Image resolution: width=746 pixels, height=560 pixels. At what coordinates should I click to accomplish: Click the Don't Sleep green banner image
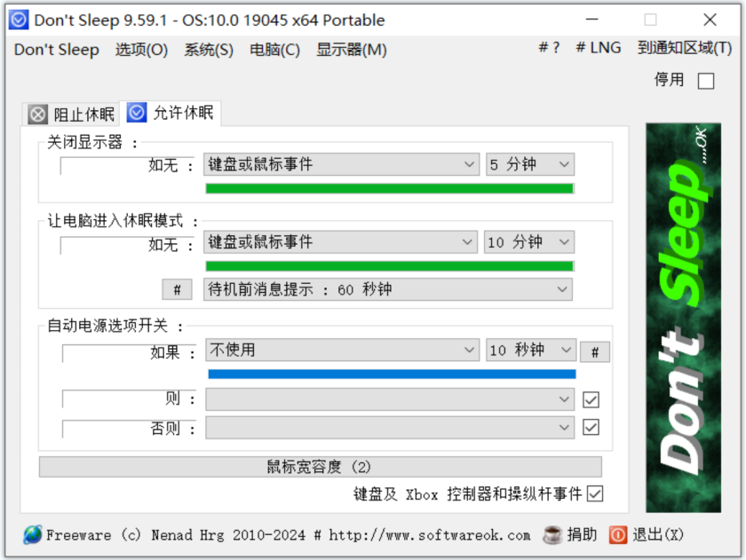point(683,318)
